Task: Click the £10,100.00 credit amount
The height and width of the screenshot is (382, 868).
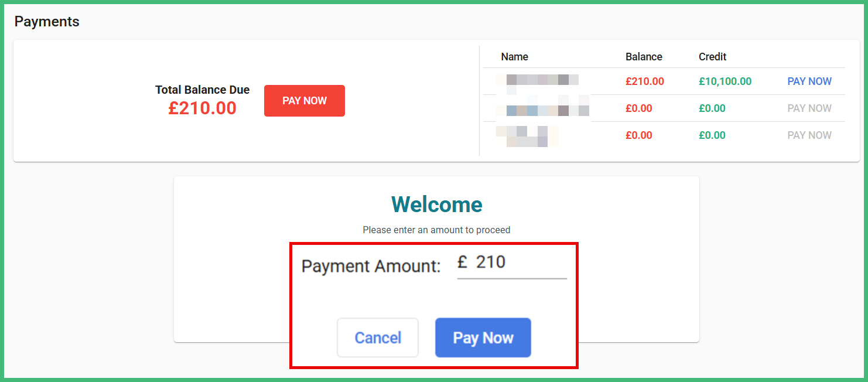Action: click(725, 81)
